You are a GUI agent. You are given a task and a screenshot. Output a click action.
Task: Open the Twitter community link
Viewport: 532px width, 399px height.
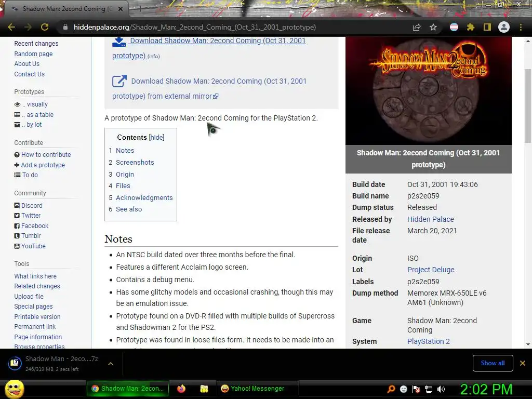(x=31, y=216)
